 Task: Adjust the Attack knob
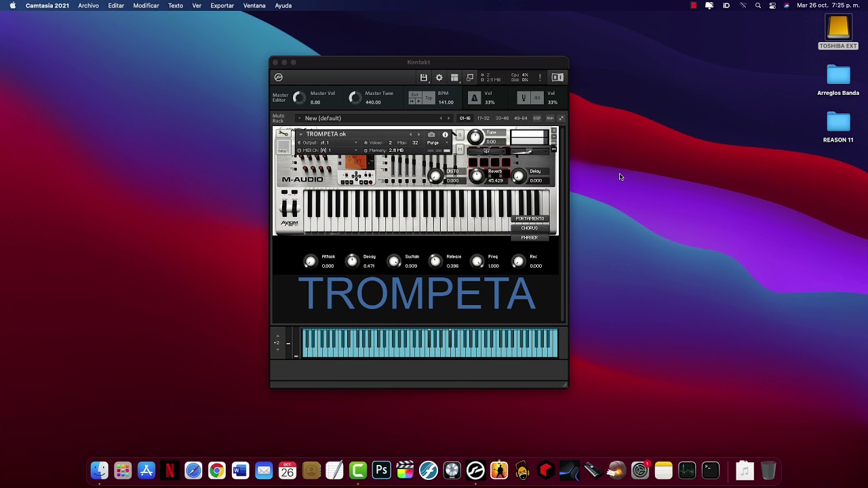[x=310, y=262]
